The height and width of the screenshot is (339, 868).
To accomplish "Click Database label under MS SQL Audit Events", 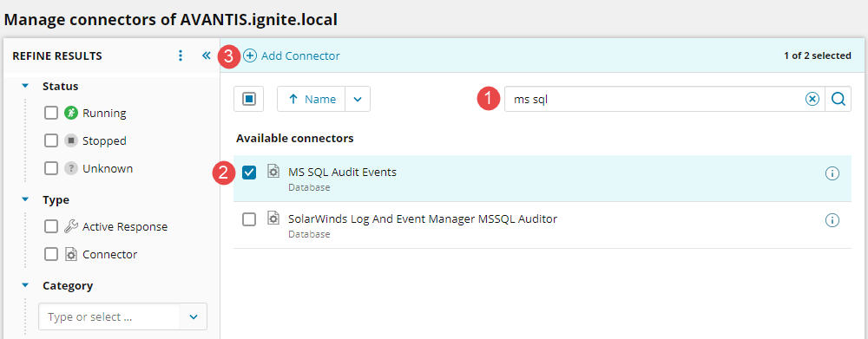I will point(310,187).
